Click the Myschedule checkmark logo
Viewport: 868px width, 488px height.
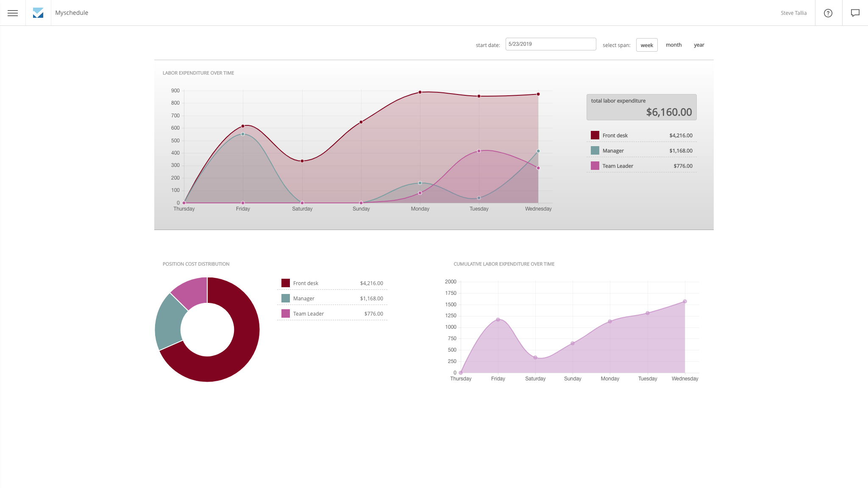38,13
